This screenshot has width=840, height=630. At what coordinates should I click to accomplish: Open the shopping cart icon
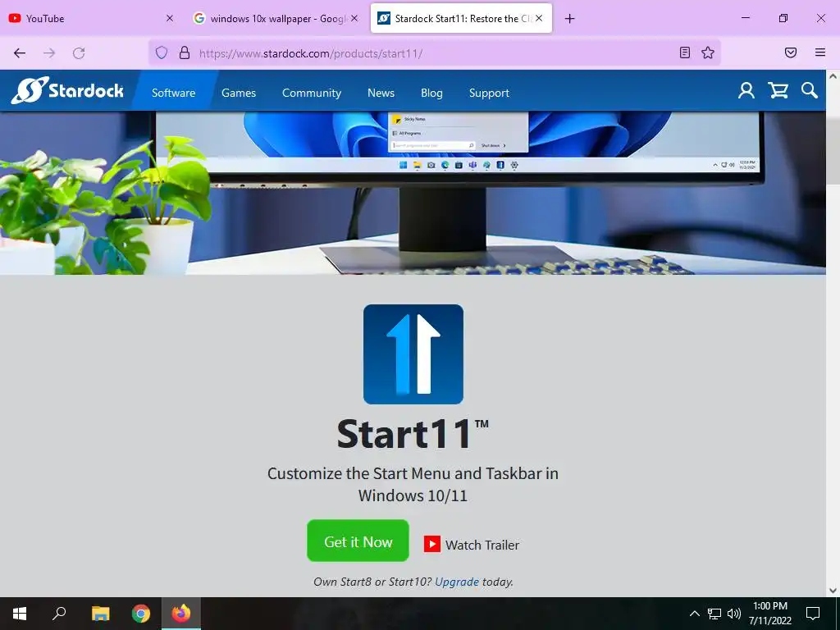click(x=778, y=90)
